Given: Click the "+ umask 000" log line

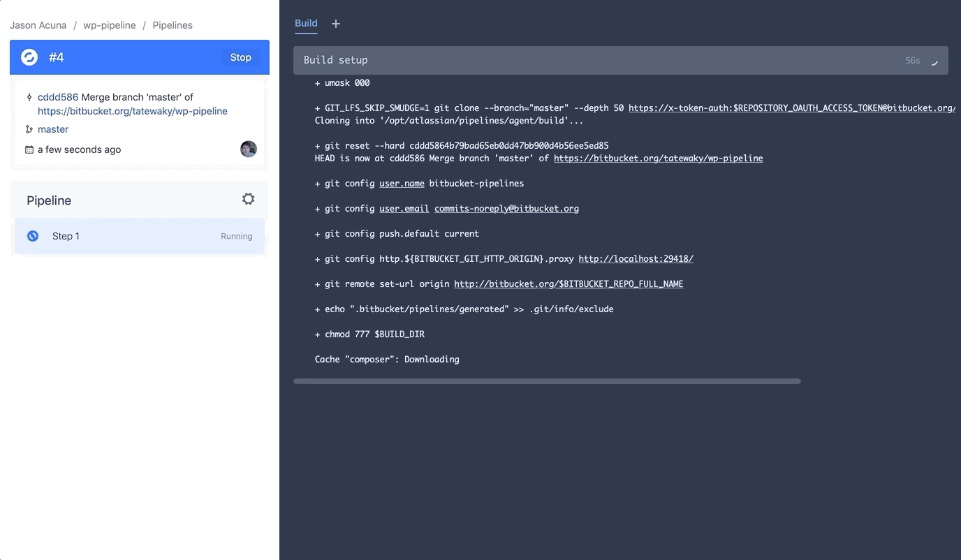Looking at the screenshot, I should [342, 83].
